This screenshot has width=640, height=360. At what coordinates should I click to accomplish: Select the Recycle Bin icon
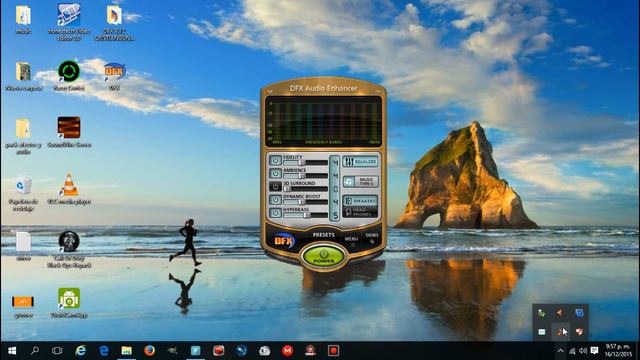coord(23,193)
